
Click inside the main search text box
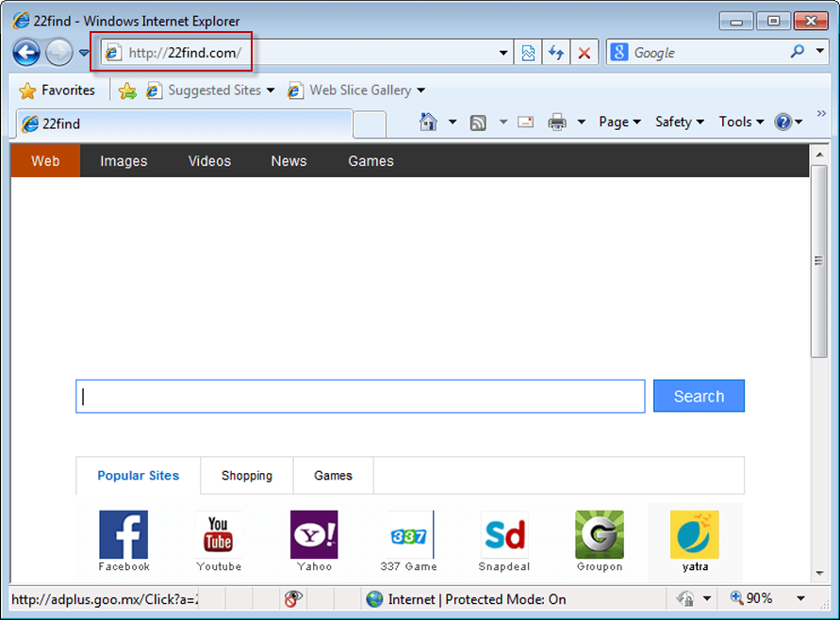tap(360, 397)
